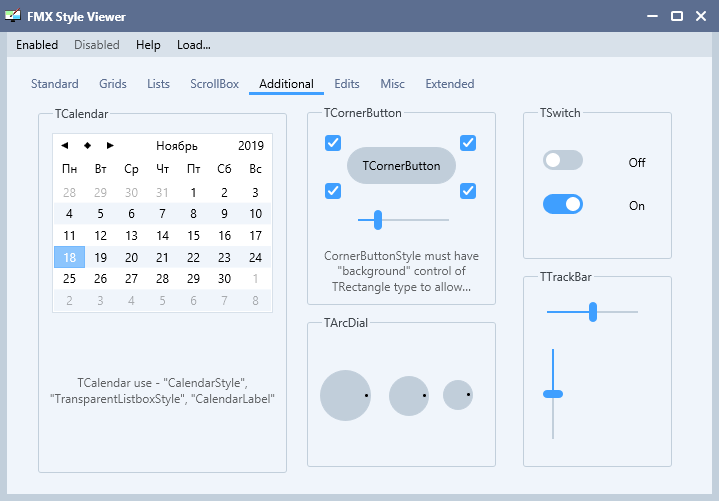Click the today diamond icon in calendar
Screen dimensions: 719x501
87,145
